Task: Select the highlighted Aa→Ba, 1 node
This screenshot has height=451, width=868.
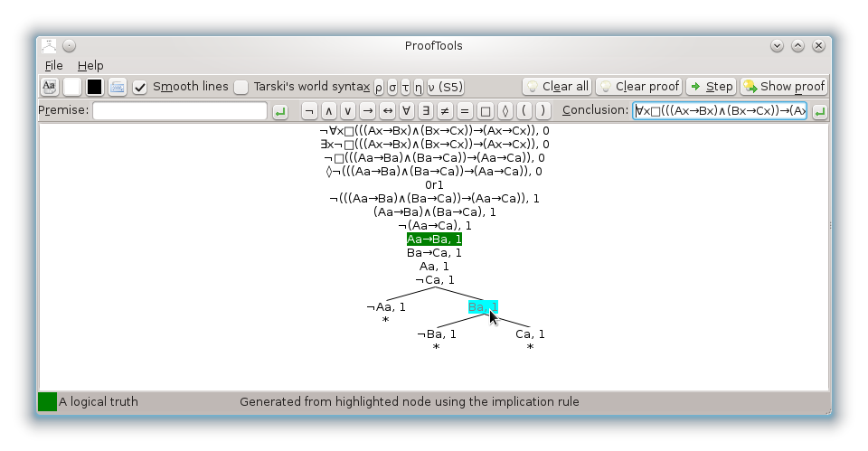Action: [434, 240]
